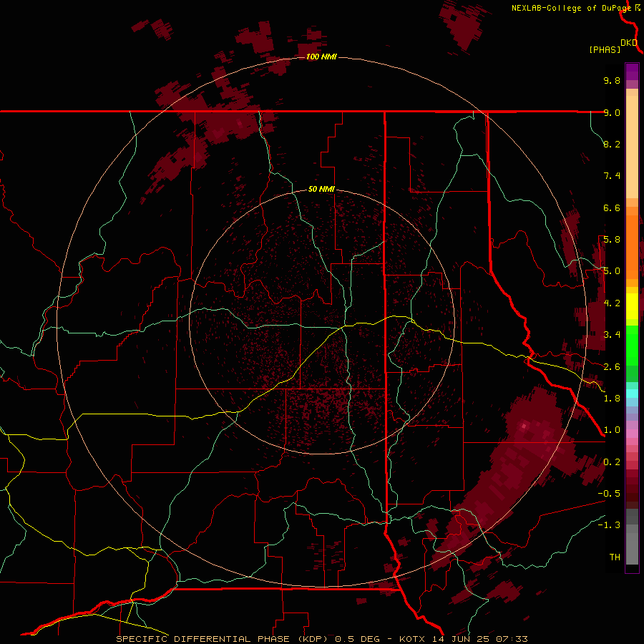Pick the cyan segment of the color bar
644x644 pixels.
tap(632, 394)
